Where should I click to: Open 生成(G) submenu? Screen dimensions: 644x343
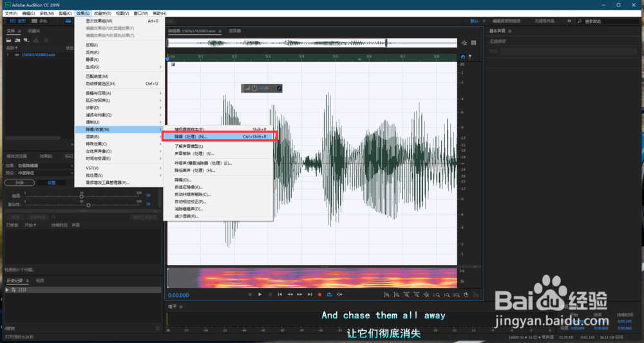point(120,67)
